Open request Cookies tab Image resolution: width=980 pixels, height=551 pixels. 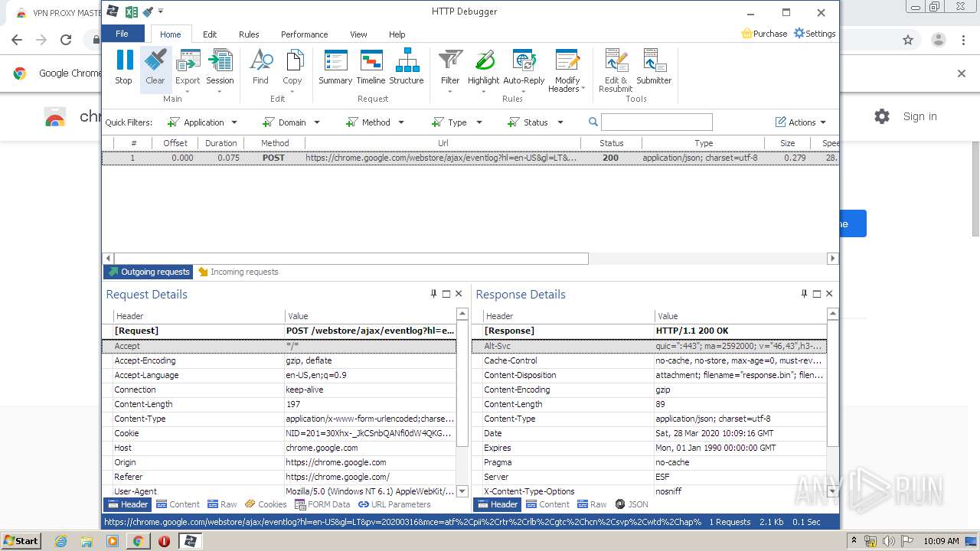tap(266, 504)
